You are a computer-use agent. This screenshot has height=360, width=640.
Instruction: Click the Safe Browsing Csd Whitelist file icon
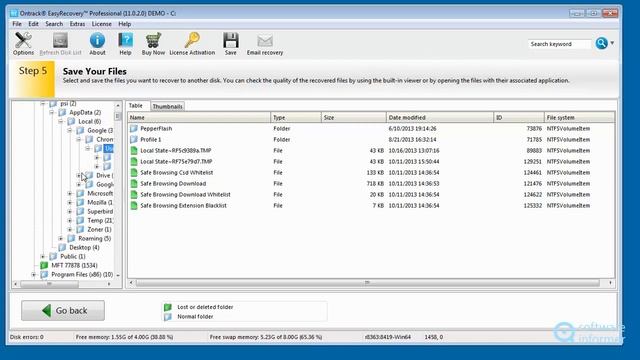point(134,173)
